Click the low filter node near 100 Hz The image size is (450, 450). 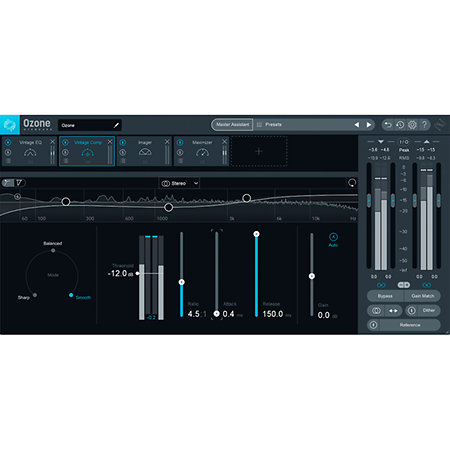(x=66, y=202)
